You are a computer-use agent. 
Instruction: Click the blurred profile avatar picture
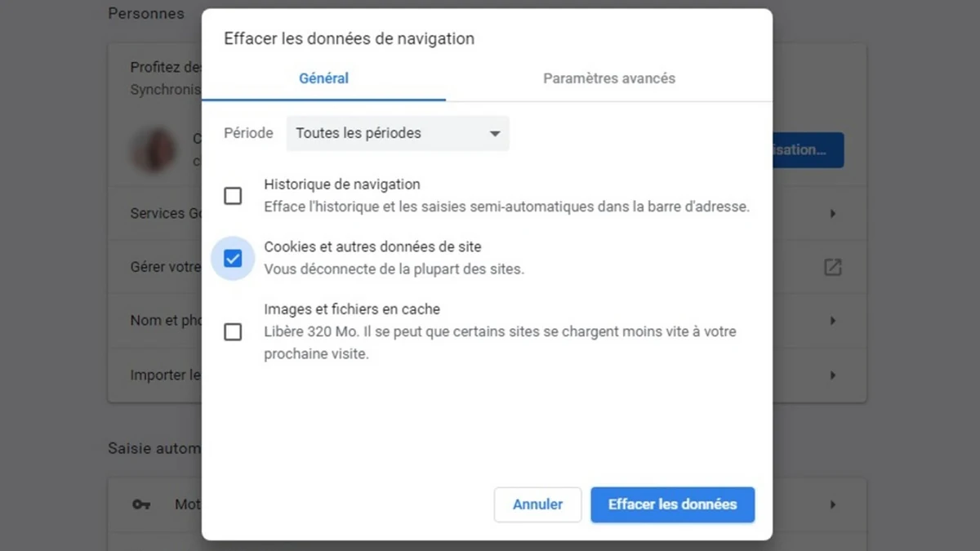pos(154,150)
